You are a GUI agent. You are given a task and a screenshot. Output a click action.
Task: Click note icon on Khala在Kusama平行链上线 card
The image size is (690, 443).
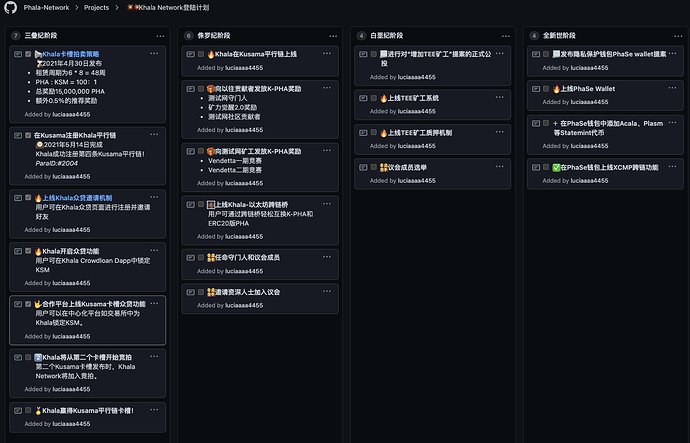pyautogui.click(x=191, y=54)
